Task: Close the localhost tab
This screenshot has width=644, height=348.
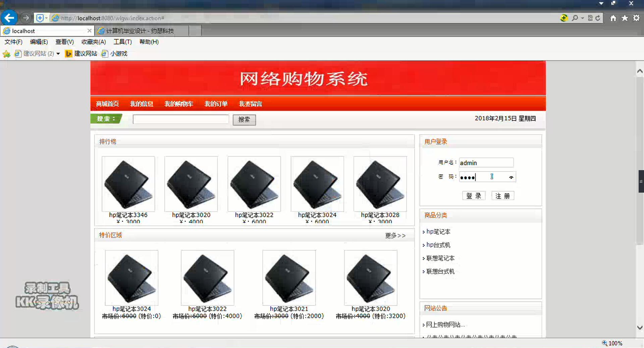Action: [89, 31]
